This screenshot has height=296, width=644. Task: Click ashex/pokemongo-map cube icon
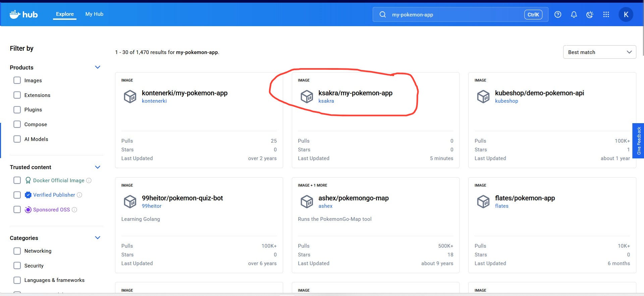point(307,201)
